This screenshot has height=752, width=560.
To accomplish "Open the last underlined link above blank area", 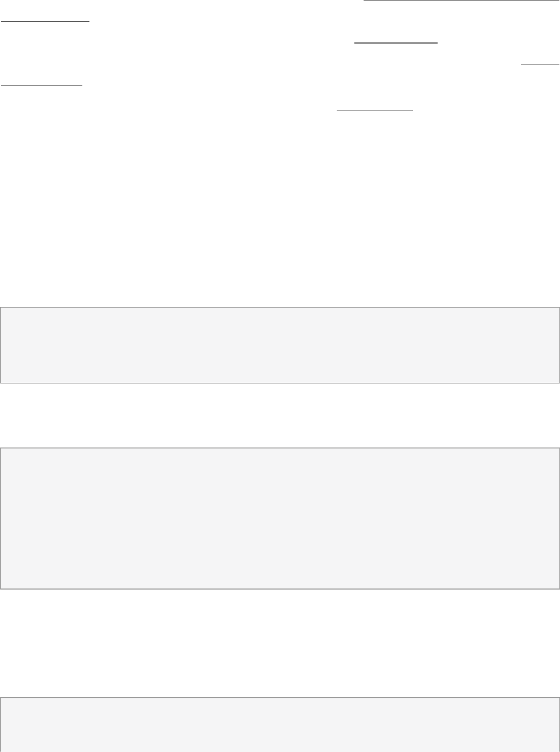I will coord(375,110).
